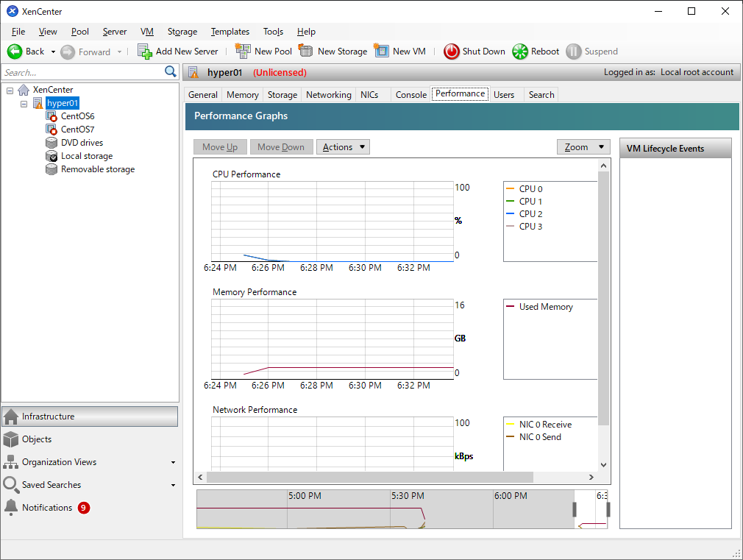This screenshot has width=743, height=560.
Task: Switch to the Search tab
Action: 541,95
